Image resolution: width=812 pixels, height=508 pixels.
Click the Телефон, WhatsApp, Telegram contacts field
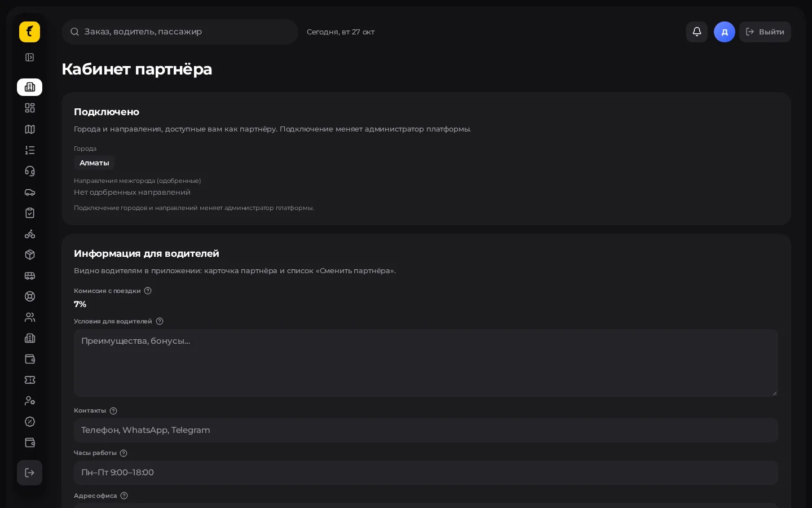click(426, 430)
